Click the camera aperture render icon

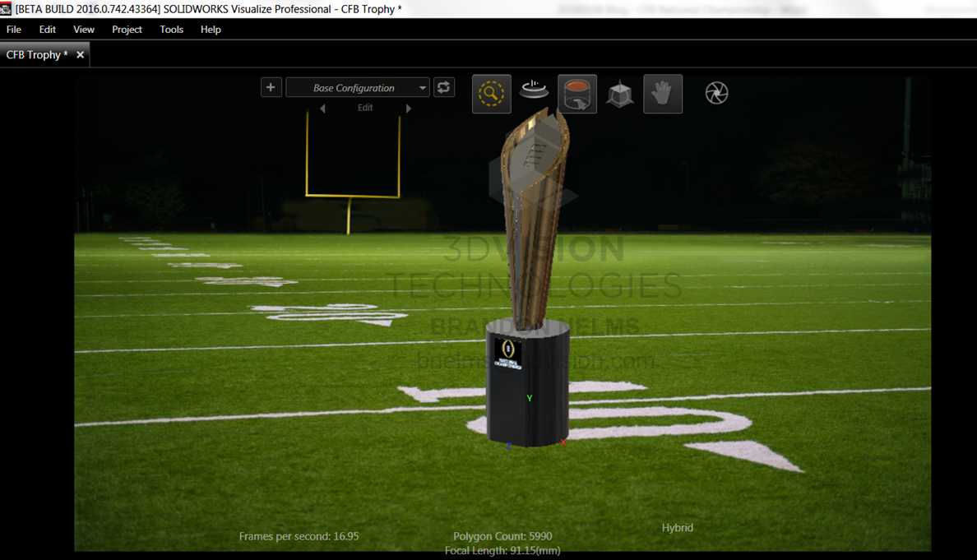tap(716, 94)
